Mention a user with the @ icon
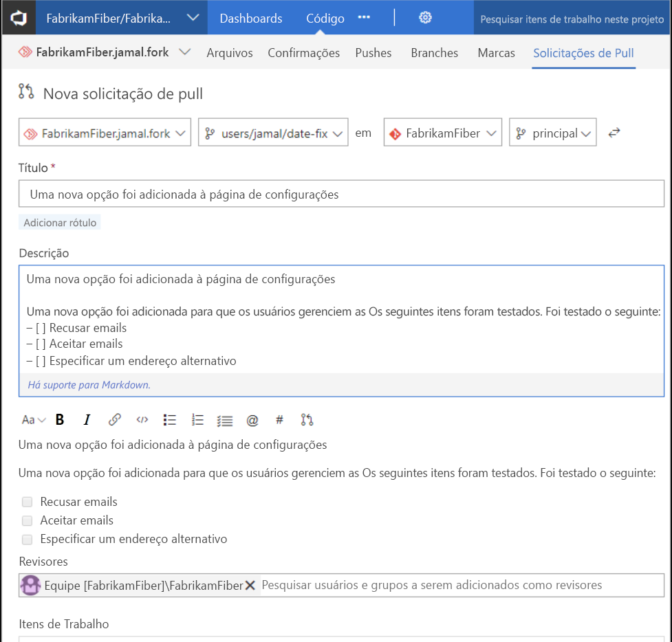Screen dimensions: 672x642 252,419
